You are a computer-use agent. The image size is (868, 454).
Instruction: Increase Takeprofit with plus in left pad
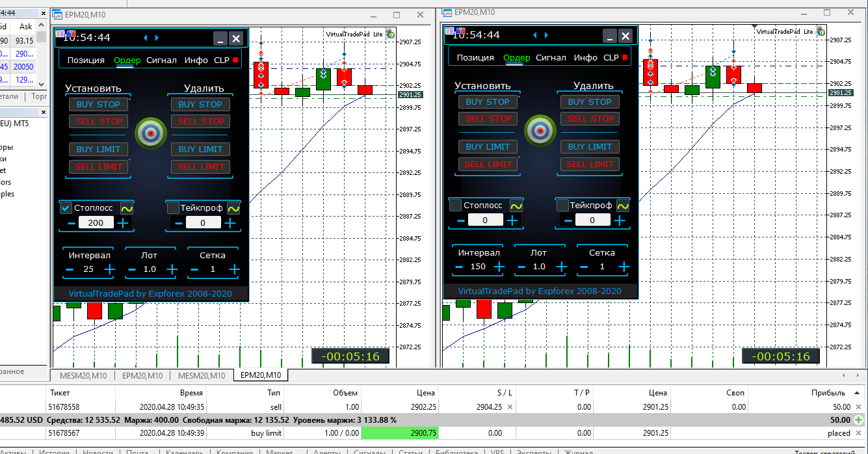click(230, 224)
